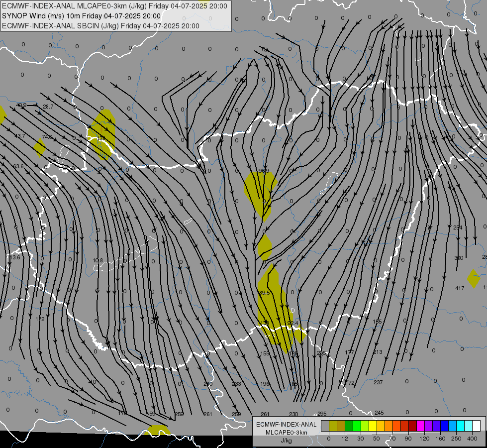Select the 245 map value
487x448 pixels.
pyautogui.click(x=379, y=413)
